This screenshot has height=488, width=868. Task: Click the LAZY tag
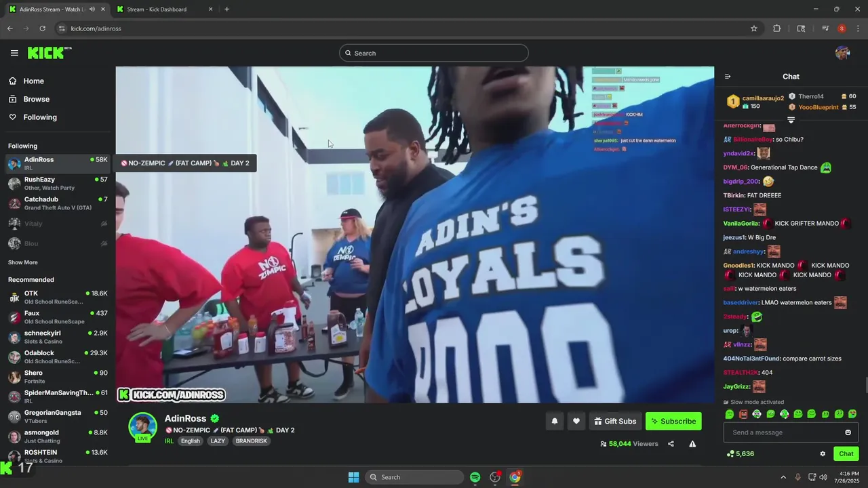[218, 441]
